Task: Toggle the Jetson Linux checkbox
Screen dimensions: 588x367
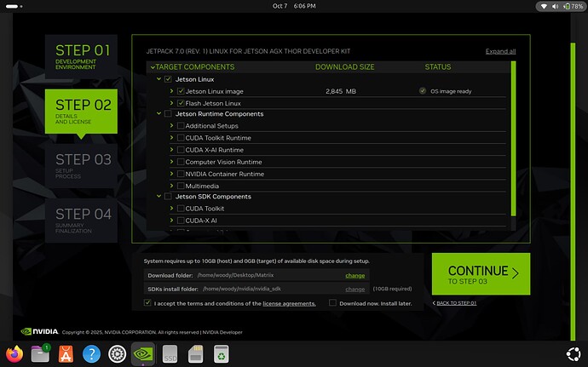Action: [x=168, y=79]
